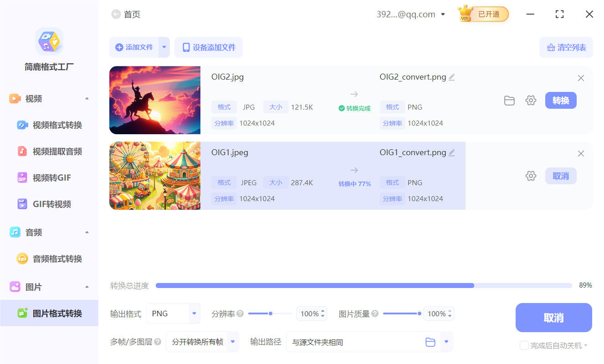The image size is (604, 364).
Task: Collapse the 音频 section in sidebar
Action: pos(87,232)
